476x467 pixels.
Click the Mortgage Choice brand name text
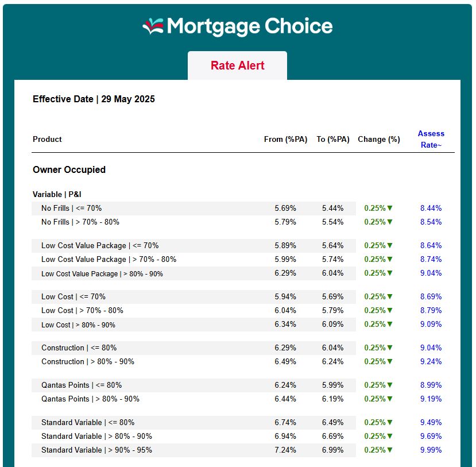pos(250,26)
